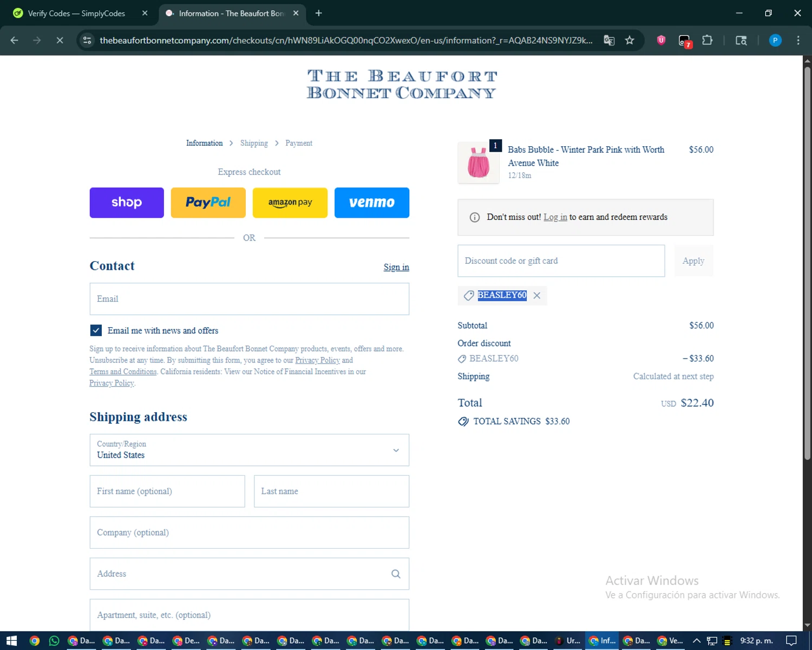812x650 pixels.
Task: Click the Sign in link
Action: click(x=396, y=267)
